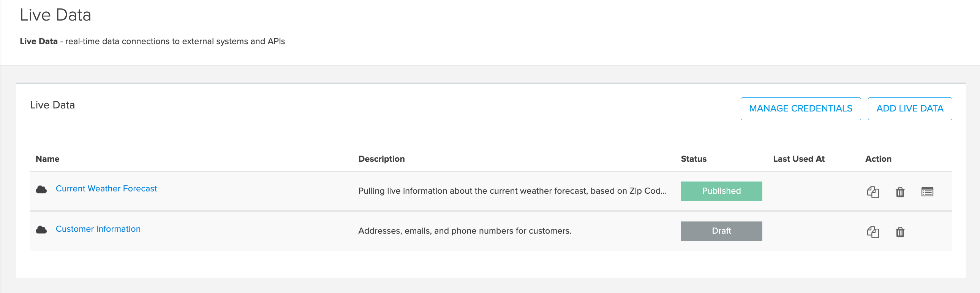Viewport: 980px width, 293px height.
Task: Click the Draft status badge
Action: pyautogui.click(x=721, y=231)
